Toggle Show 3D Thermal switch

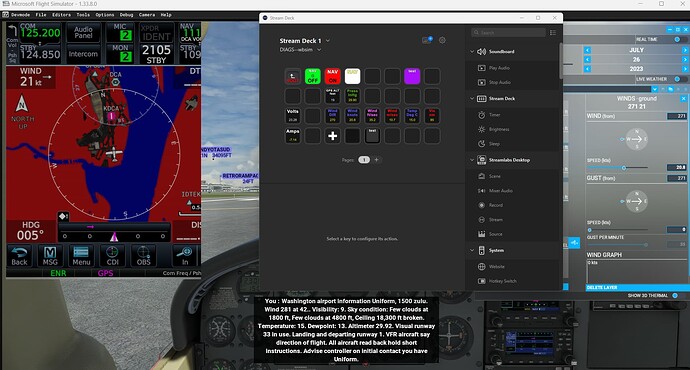[675, 296]
